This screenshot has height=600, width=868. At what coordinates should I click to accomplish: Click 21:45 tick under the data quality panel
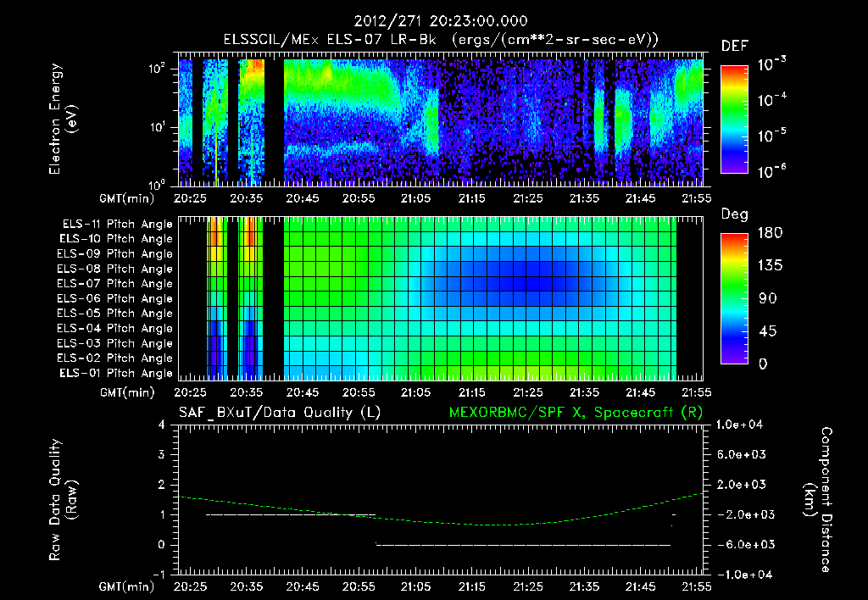coord(641,586)
